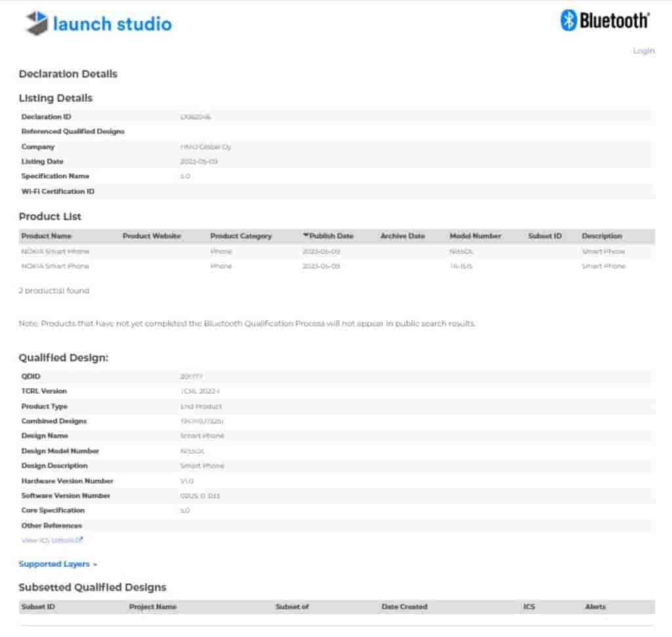Sort the table by Archive Date

(x=402, y=236)
